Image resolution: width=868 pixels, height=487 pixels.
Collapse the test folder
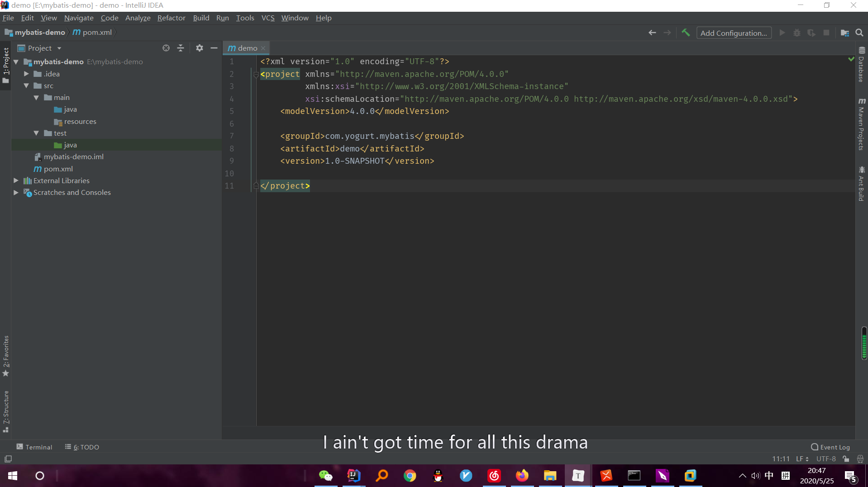(x=36, y=133)
